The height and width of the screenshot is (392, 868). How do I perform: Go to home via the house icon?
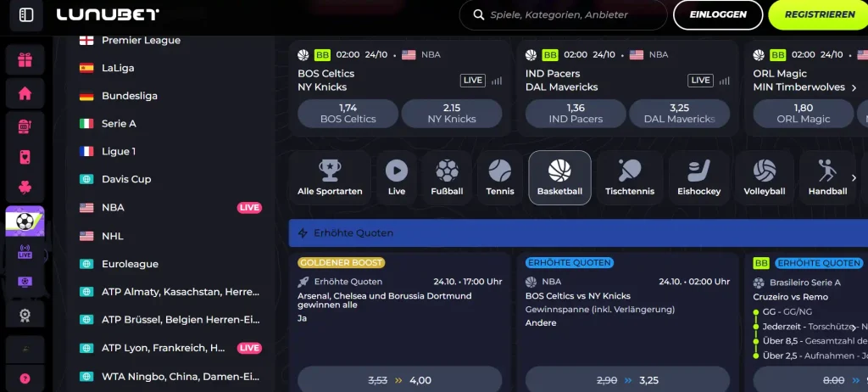25,93
